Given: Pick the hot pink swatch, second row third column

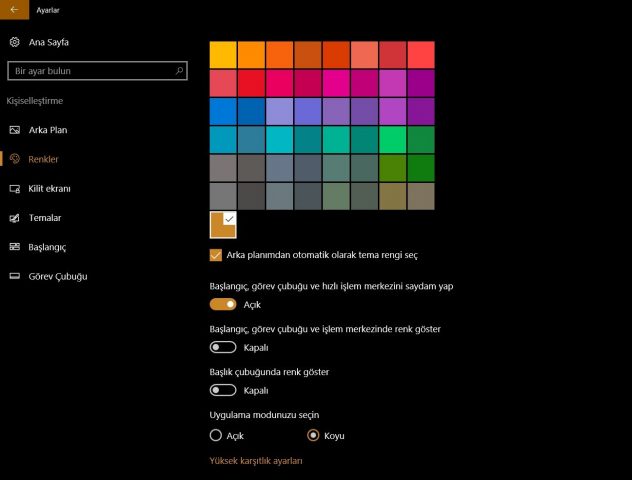Looking at the screenshot, I should pyautogui.click(x=279, y=83).
